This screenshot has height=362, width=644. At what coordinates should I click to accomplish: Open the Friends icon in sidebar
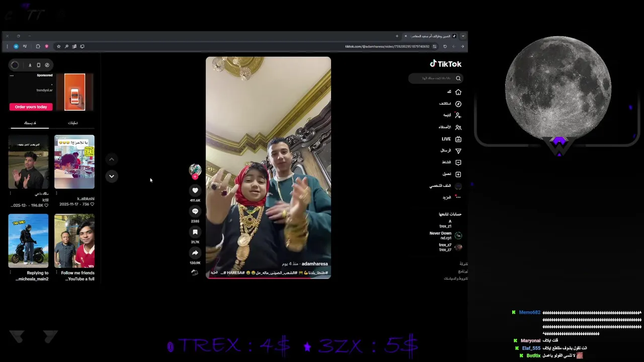point(458,127)
